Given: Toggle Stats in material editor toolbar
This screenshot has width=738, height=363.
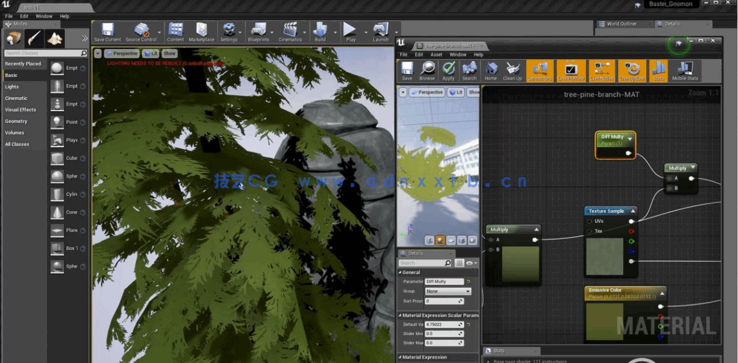Looking at the screenshot, I should coord(658,71).
